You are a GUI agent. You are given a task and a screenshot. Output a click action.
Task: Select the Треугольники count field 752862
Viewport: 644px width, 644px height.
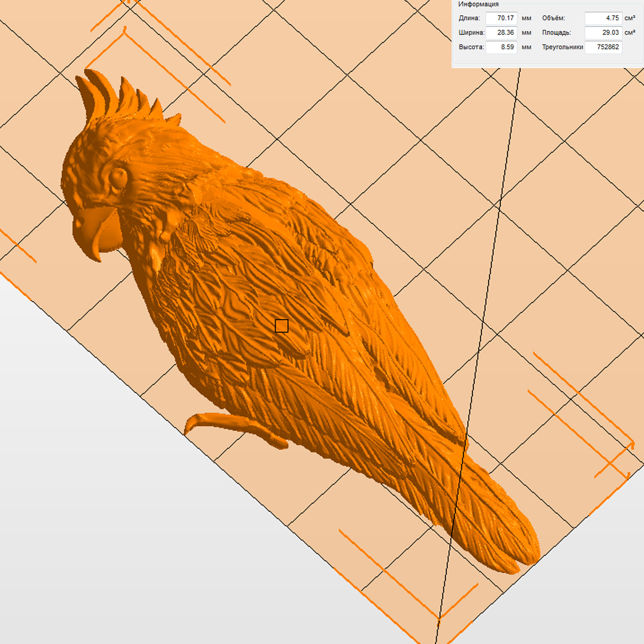[603, 47]
